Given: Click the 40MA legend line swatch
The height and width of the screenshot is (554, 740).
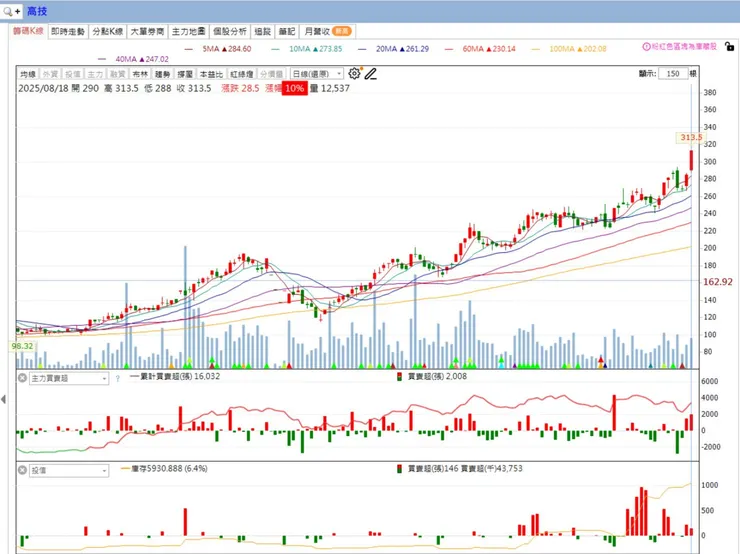Looking at the screenshot, I should click(102, 59).
